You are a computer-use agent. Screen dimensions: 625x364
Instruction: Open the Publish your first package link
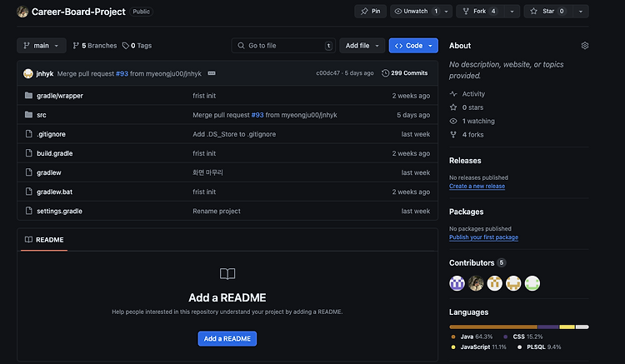pyautogui.click(x=483, y=237)
